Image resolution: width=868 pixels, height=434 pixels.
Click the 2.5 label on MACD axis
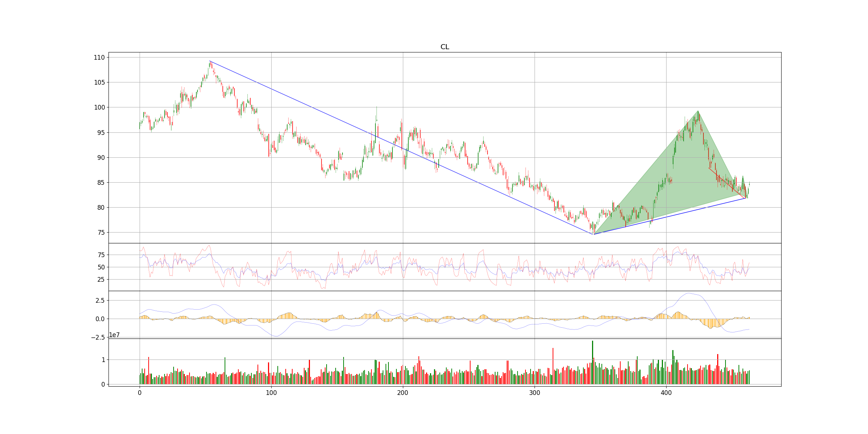[100, 301]
